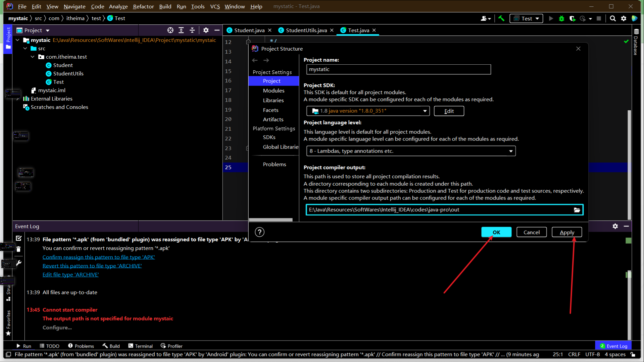Click Edit next to Project SDK
This screenshot has width=644, height=362.
pos(449,111)
